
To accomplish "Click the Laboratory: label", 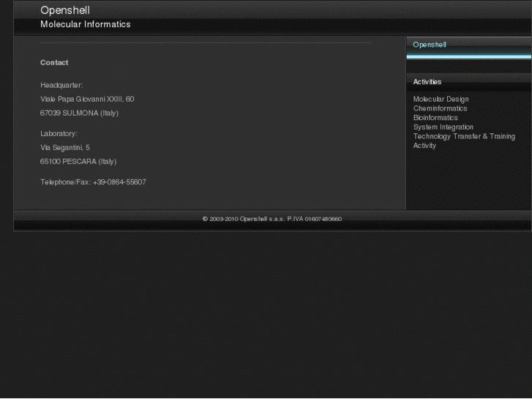I will click(59, 134).
